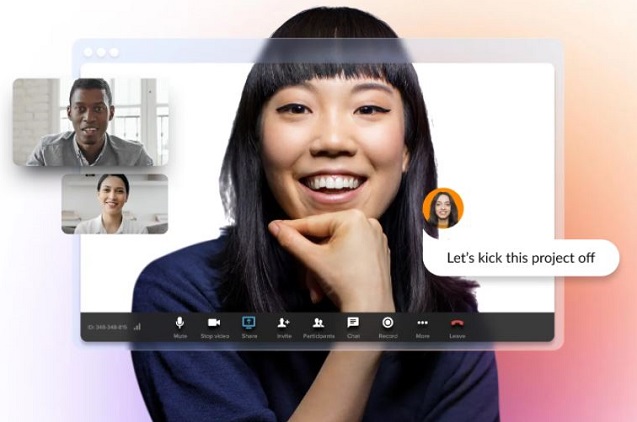The image size is (637, 422).
Task: Start screen sharing with Share
Action: (249, 325)
